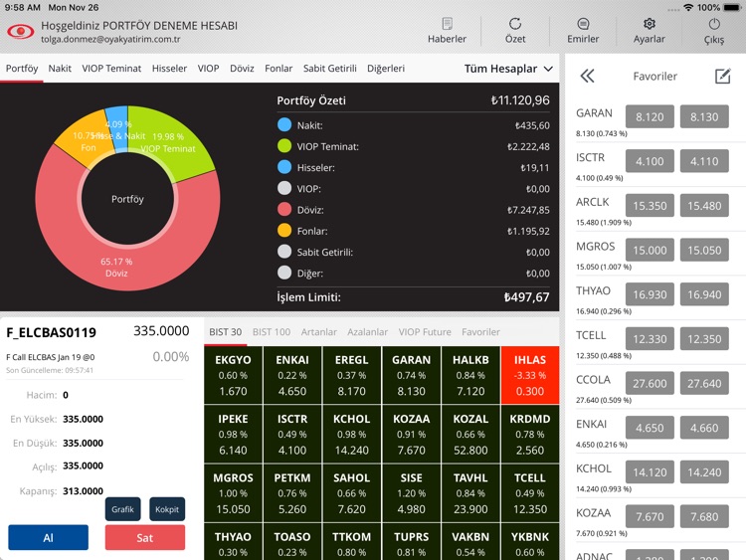The height and width of the screenshot is (560, 746).
Task: Tap THYAO ask price 16.940
Action: tap(704, 294)
